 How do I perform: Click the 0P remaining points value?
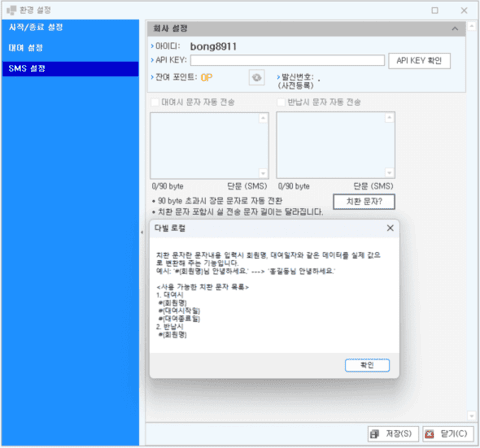click(x=207, y=78)
